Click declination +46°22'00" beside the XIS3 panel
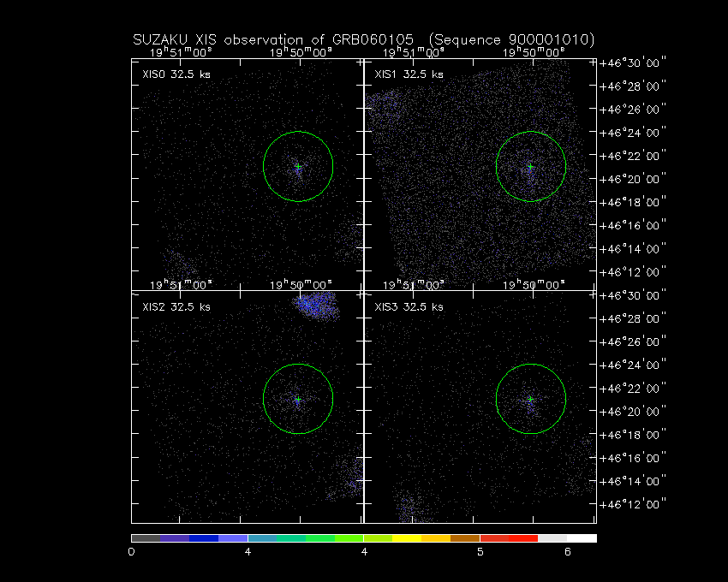Image resolution: width=728 pixels, height=582 pixels. tap(633, 389)
